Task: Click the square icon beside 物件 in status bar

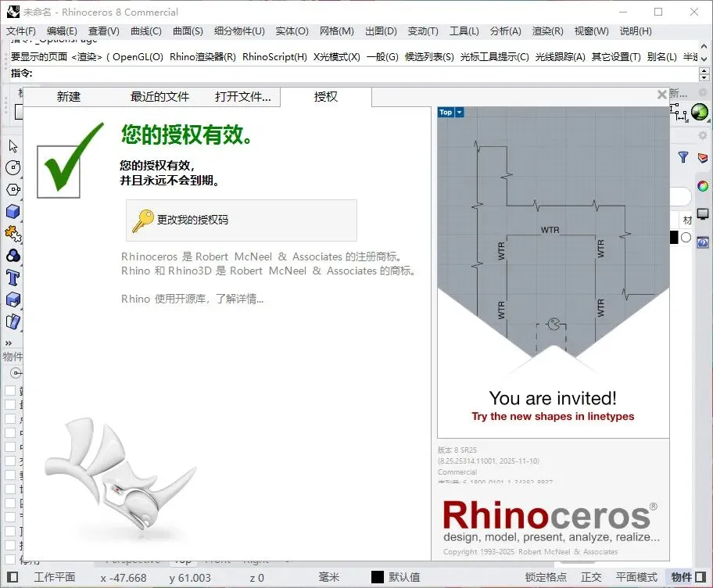Action: pyautogui.click(x=700, y=577)
